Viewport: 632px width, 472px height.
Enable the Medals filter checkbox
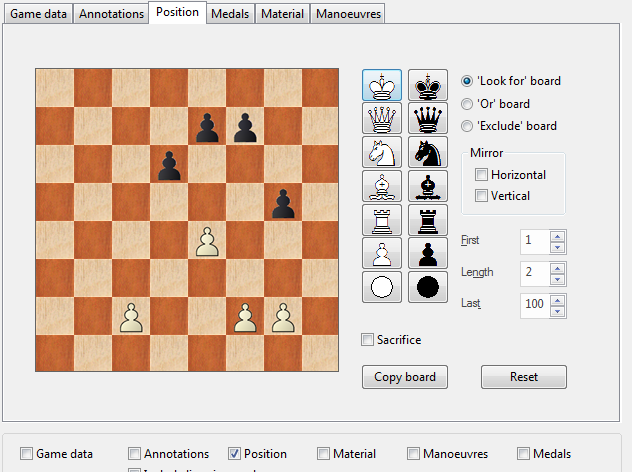pyautogui.click(x=523, y=453)
